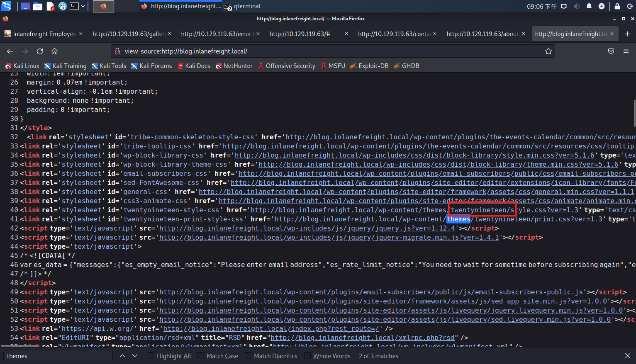Lock the screen with the padlock icon
This screenshot has width=636, height=364.
tap(617, 6)
